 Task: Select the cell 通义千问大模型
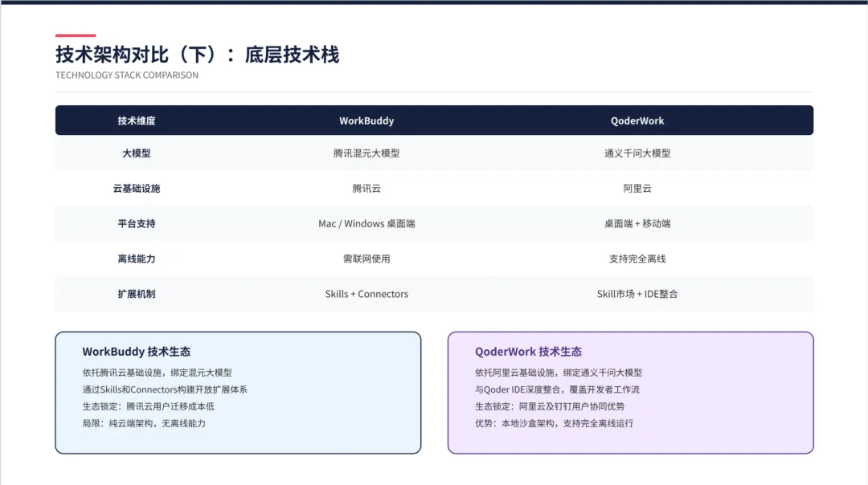[x=637, y=153]
